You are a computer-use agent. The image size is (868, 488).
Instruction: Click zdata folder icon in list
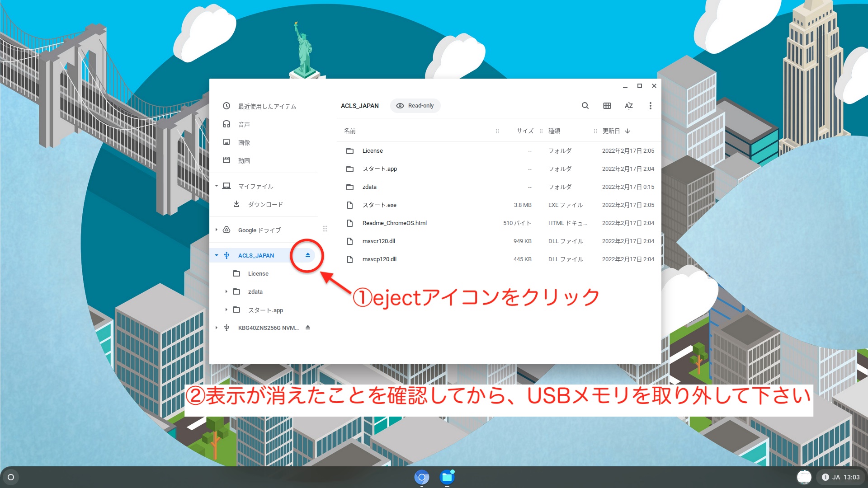pyautogui.click(x=350, y=187)
